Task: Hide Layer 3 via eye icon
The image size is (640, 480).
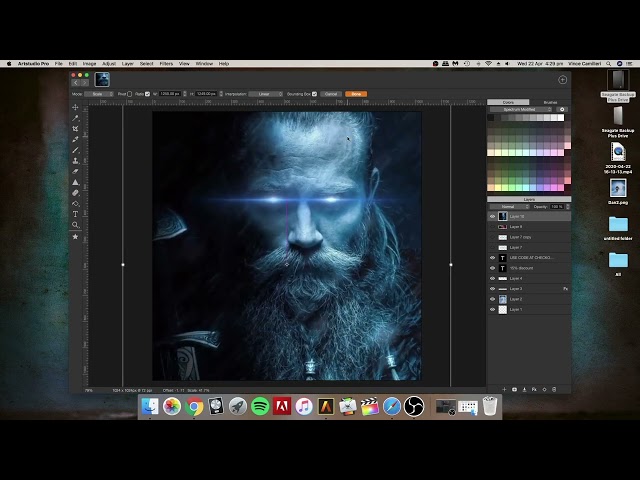Action: pos(493,289)
